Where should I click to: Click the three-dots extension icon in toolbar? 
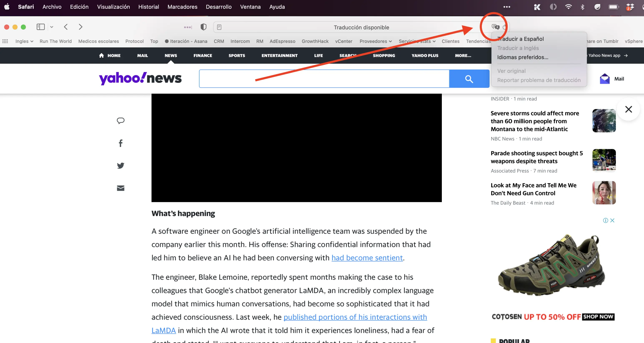click(188, 27)
